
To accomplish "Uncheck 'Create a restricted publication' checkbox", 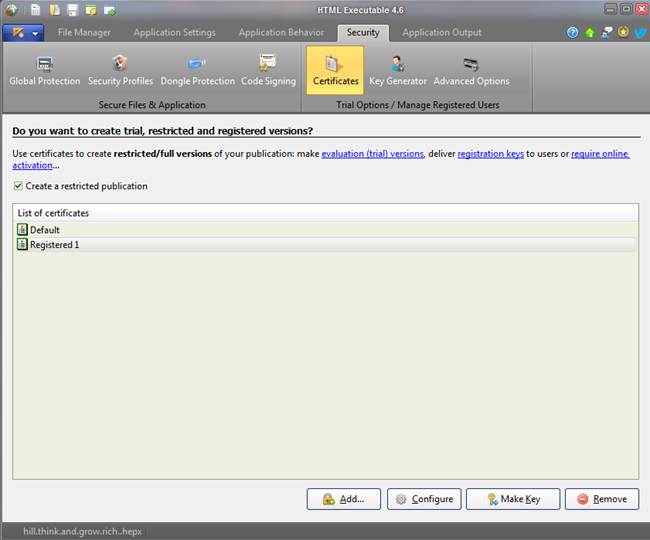I will tap(18, 186).
